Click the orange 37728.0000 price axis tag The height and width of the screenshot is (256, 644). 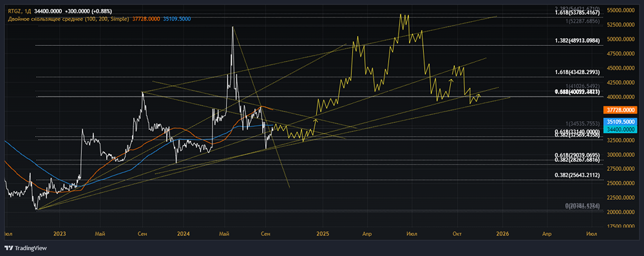pos(620,110)
